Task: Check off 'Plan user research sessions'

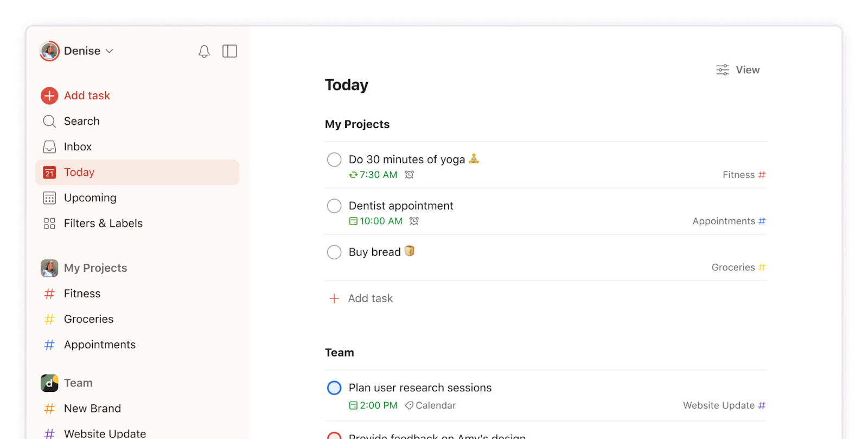Action: click(x=334, y=387)
